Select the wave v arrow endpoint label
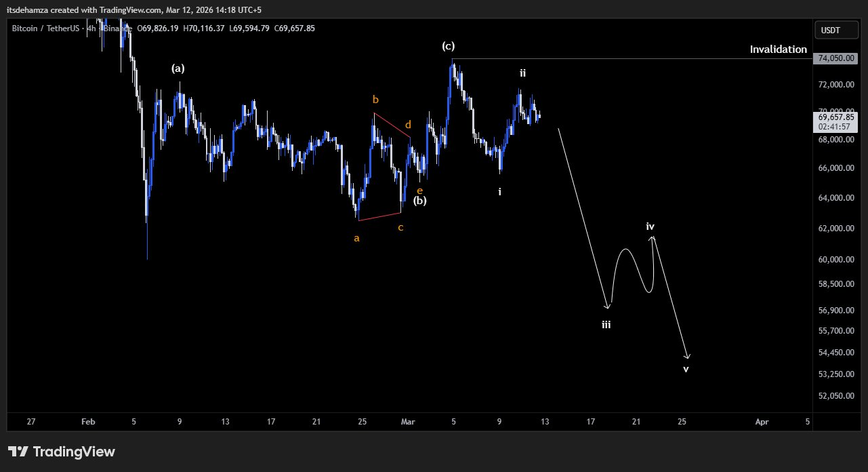 click(686, 369)
